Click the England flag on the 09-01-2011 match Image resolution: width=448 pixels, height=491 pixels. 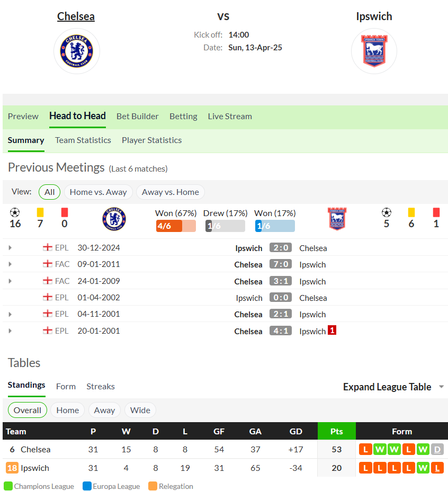pyautogui.click(x=48, y=264)
